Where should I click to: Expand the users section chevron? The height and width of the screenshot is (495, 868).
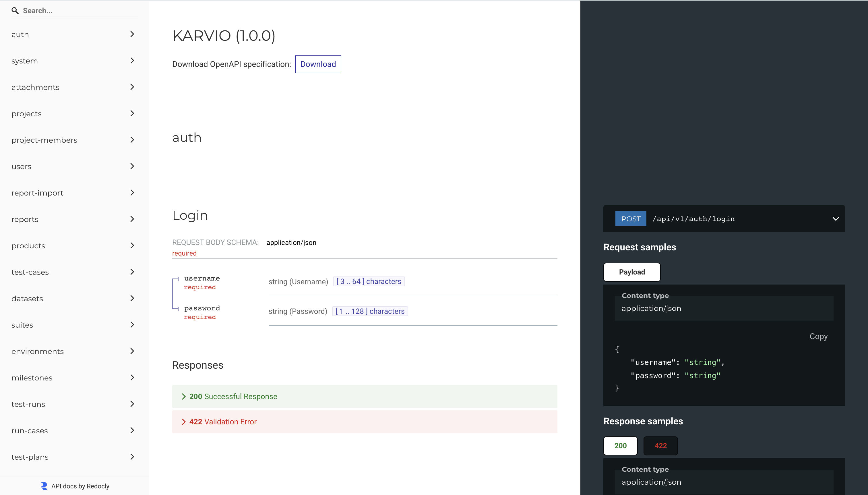132,166
